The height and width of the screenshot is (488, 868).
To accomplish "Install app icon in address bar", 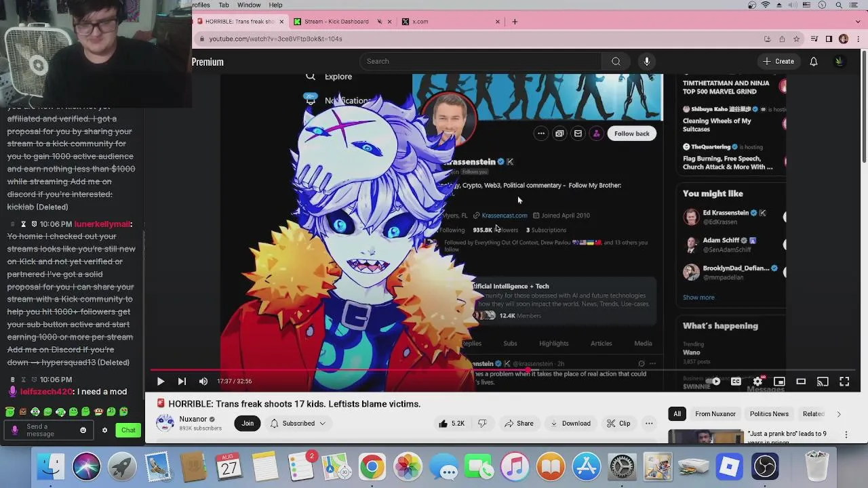I will click(x=767, y=39).
